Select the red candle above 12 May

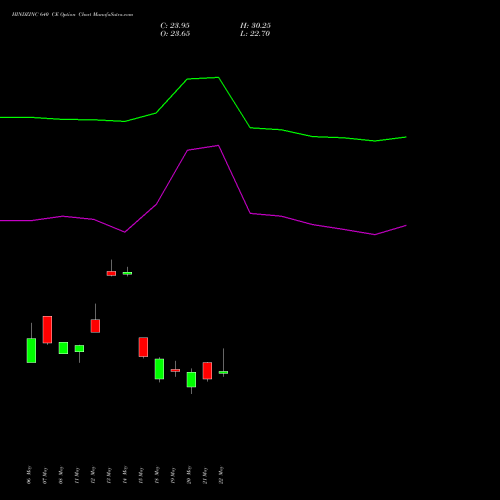tap(95, 326)
